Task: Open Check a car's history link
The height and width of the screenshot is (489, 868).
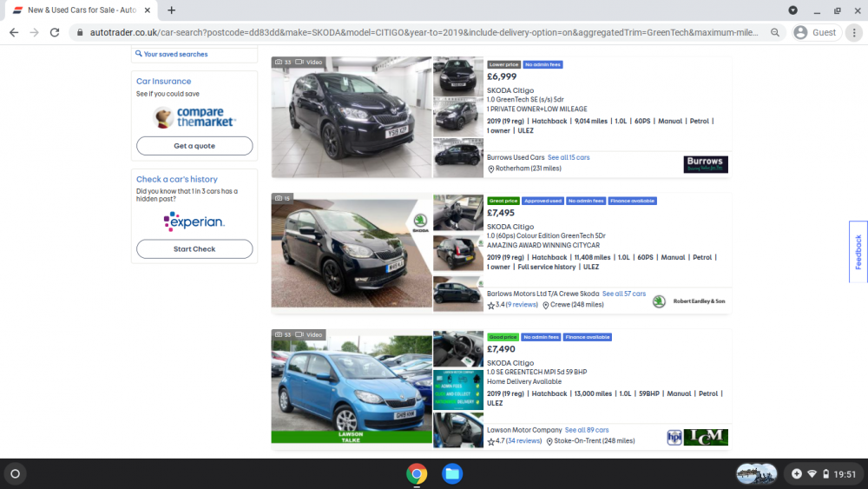Action: (176, 179)
